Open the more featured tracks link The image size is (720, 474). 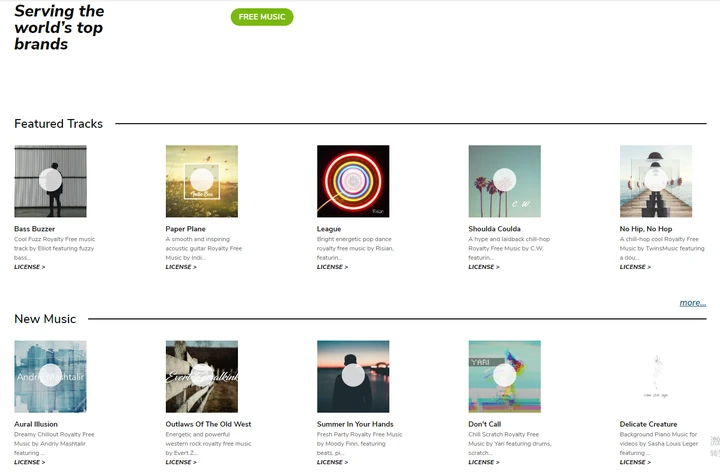[x=692, y=303]
